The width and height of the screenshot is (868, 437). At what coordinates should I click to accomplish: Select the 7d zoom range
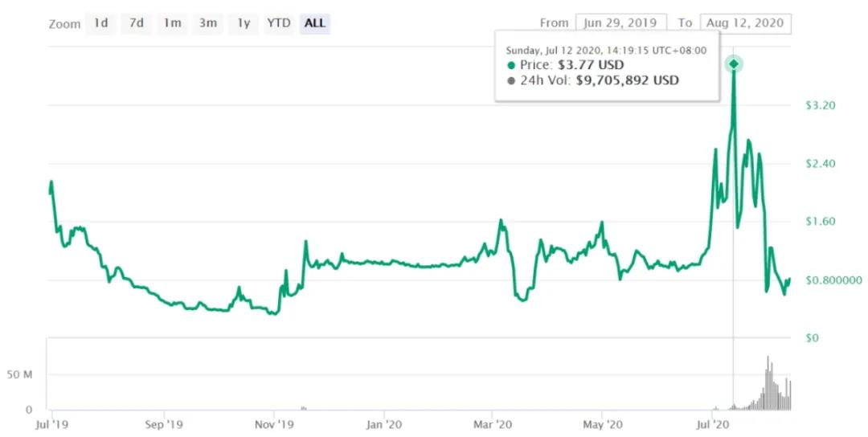pos(137,23)
